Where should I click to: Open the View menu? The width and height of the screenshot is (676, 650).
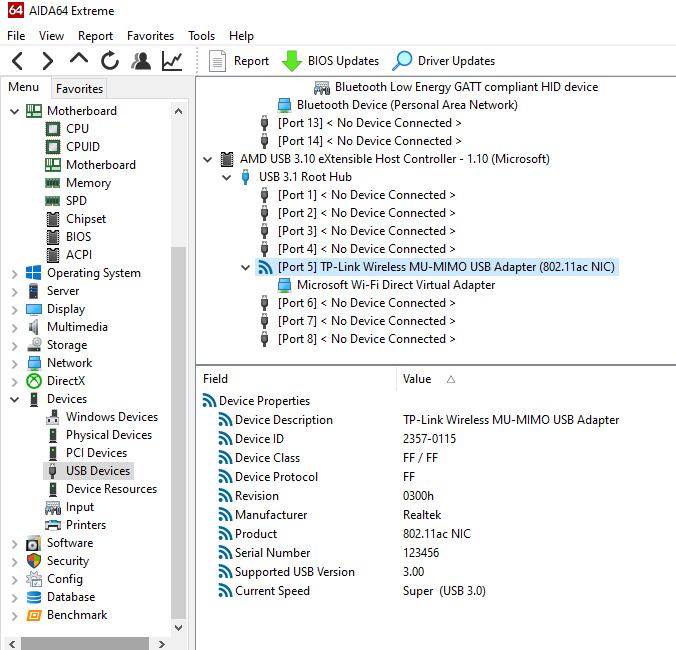click(51, 36)
